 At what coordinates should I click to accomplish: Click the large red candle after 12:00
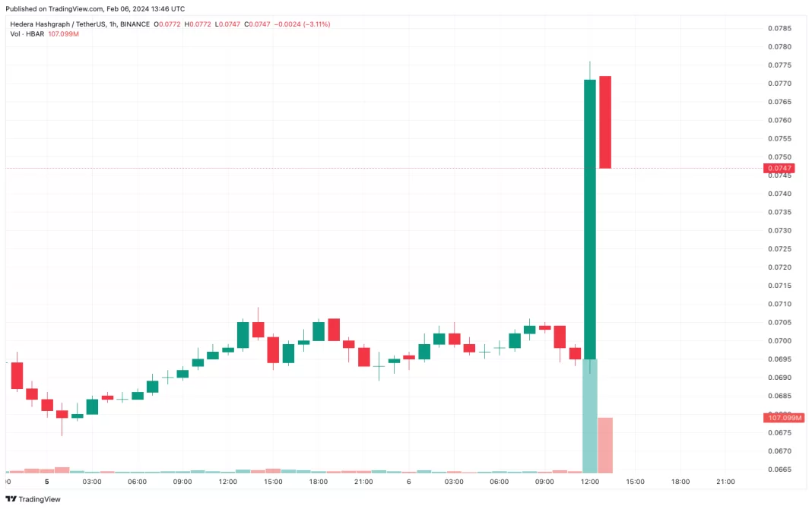(x=605, y=122)
